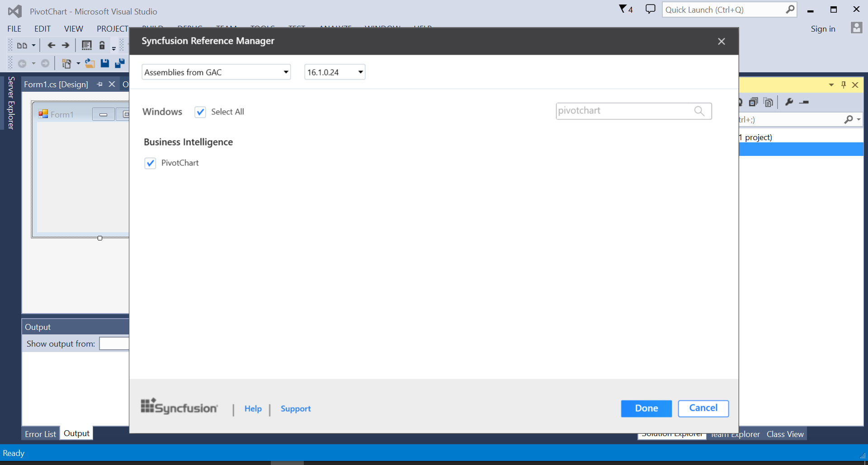The image size is (868, 465).
Task: Click the Done button
Action: [646, 409]
